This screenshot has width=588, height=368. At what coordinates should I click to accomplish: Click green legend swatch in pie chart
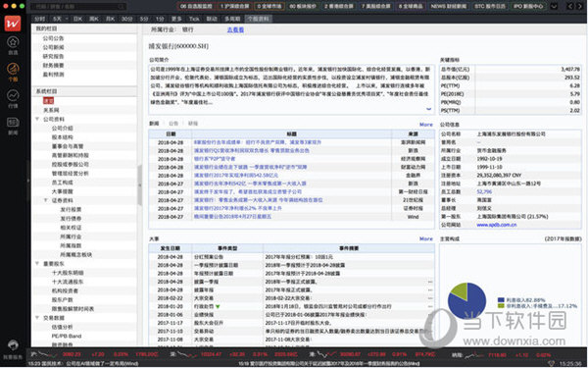pyautogui.click(x=501, y=306)
